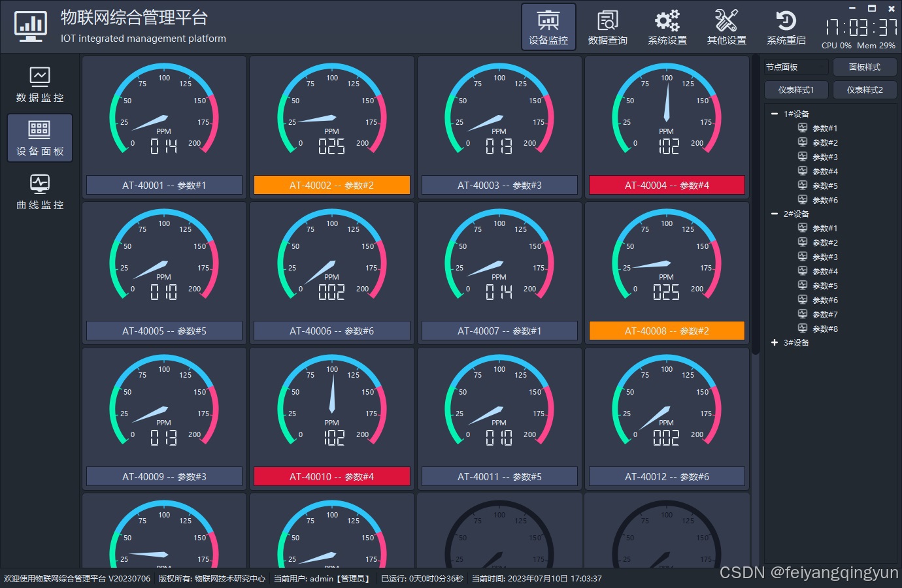Click the orange AT-40008 -- 参数#2 label
The image size is (902, 588).
point(667,331)
